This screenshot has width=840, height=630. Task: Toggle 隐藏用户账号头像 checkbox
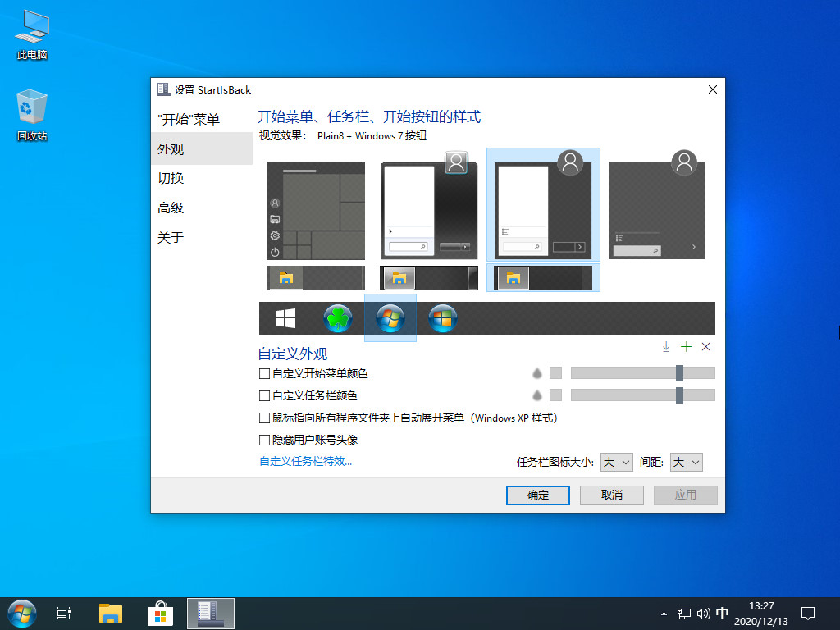click(264, 440)
